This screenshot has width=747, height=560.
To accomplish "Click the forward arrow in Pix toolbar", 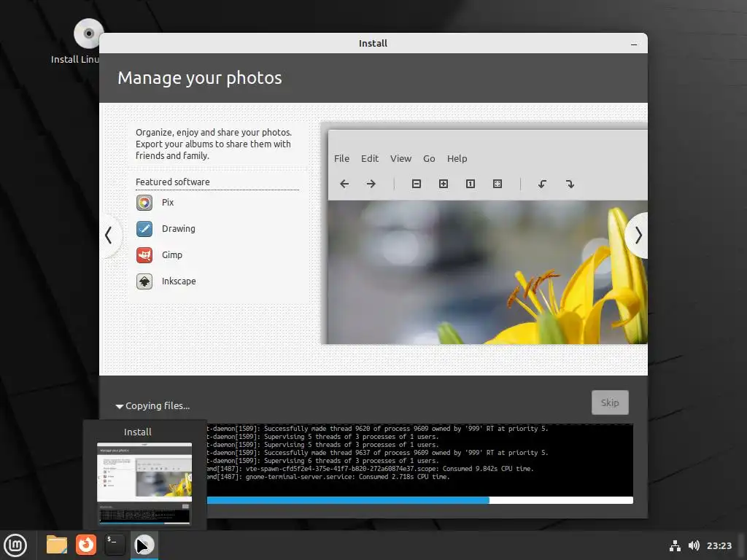I will click(x=371, y=184).
